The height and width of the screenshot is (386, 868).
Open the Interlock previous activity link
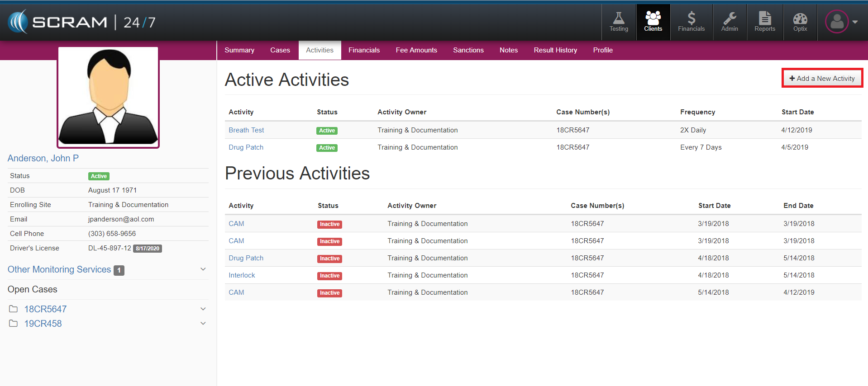(242, 275)
